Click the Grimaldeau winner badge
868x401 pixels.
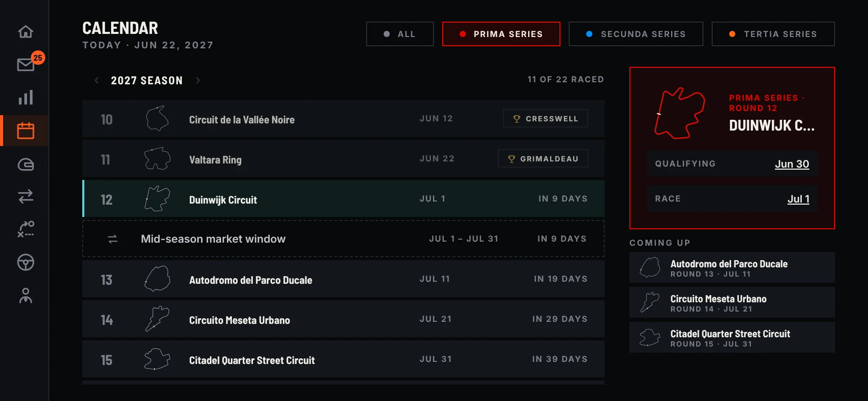(x=543, y=159)
